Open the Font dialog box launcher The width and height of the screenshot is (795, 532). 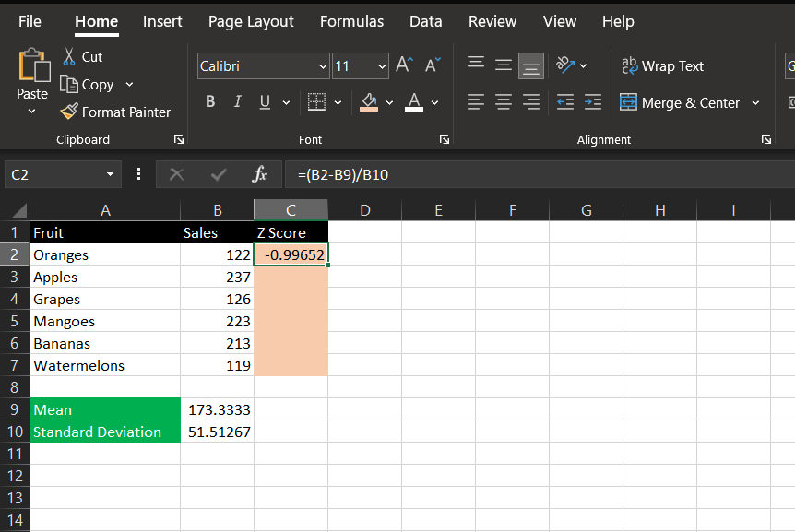tap(444, 138)
